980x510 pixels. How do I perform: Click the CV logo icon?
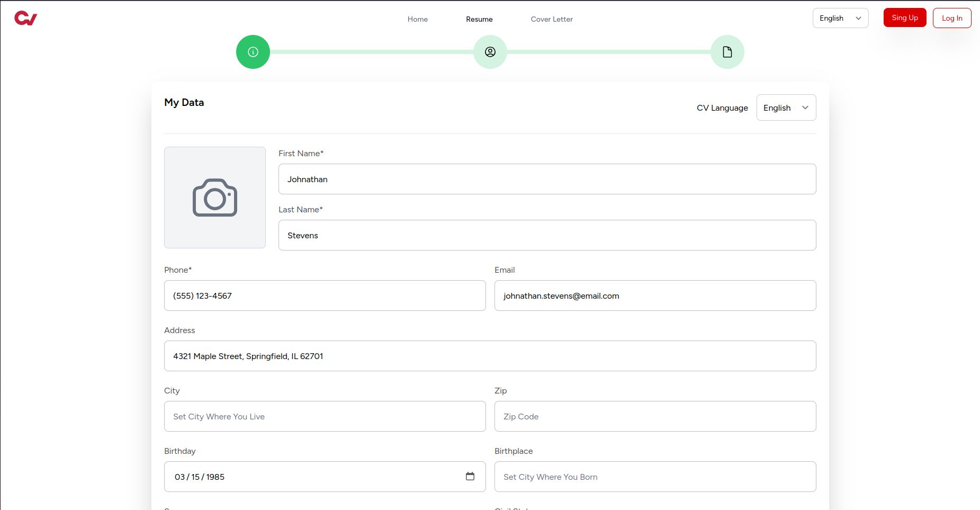tap(25, 19)
